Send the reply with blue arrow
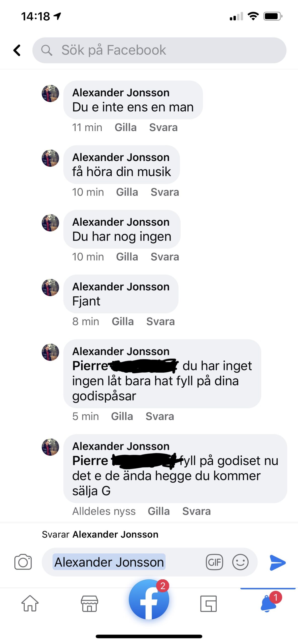This screenshot has width=298, height=644. [277, 562]
